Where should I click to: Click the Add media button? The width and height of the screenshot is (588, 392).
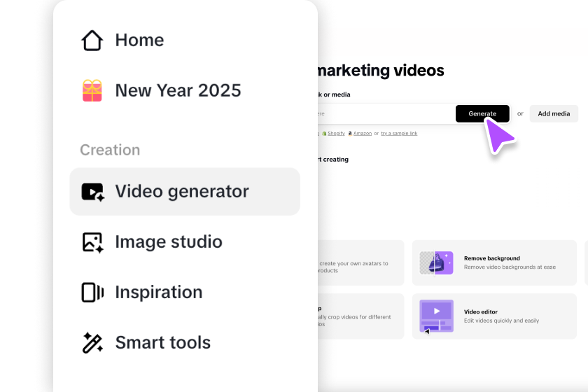pos(554,113)
